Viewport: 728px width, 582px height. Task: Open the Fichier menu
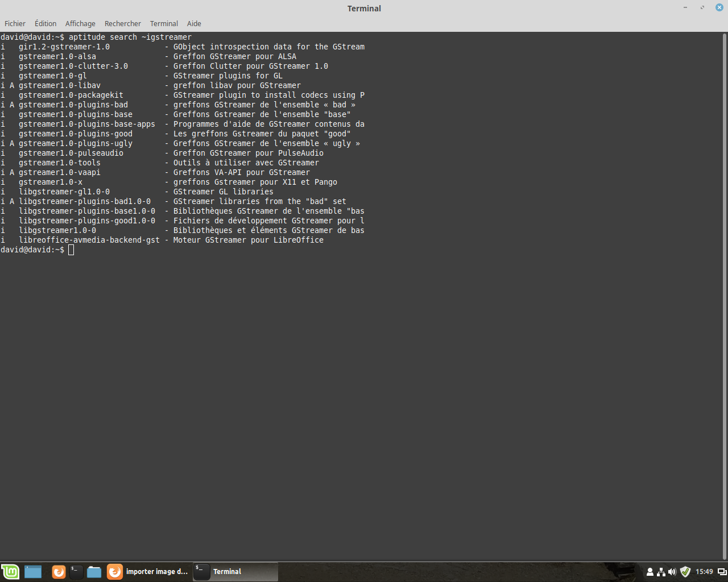coord(15,23)
